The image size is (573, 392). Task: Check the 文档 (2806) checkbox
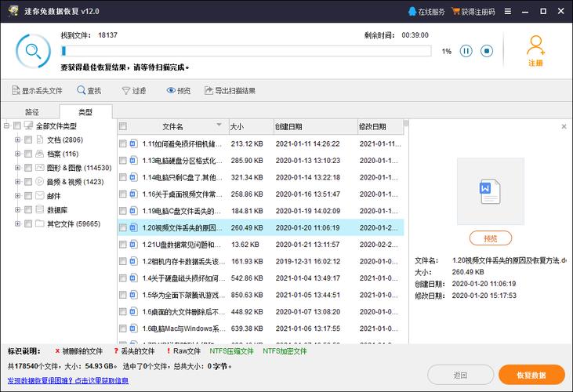click(28, 140)
